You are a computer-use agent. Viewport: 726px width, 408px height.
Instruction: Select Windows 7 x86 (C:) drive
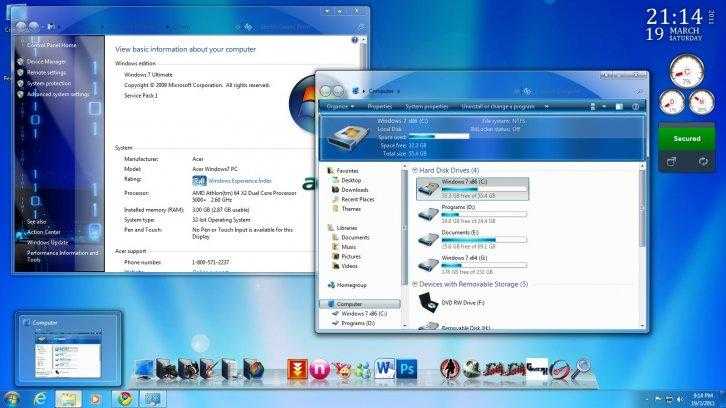[x=472, y=188]
